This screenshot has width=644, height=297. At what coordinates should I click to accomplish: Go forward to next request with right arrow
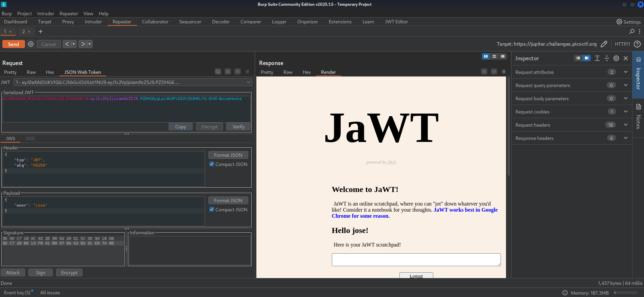click(x=83, y=44)
